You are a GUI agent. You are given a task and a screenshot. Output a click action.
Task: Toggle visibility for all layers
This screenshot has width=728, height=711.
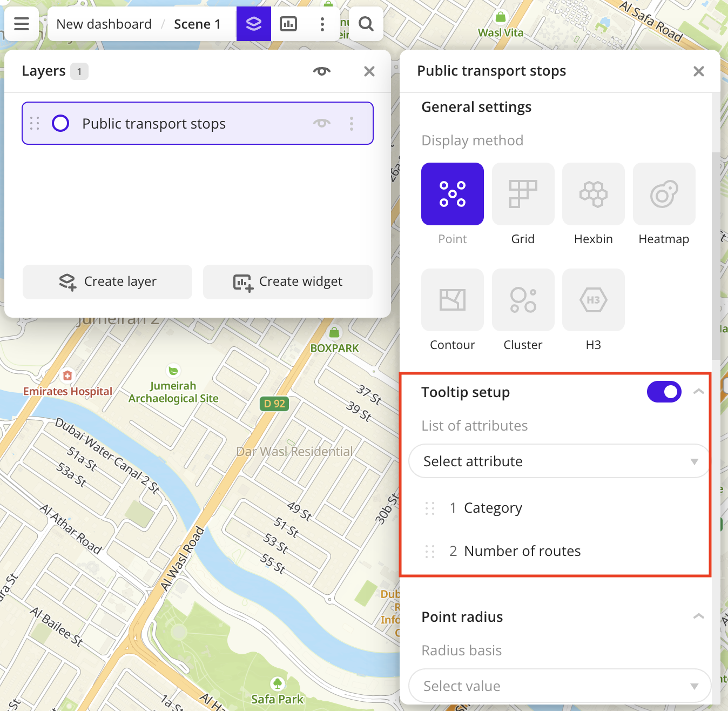(321, 71)
